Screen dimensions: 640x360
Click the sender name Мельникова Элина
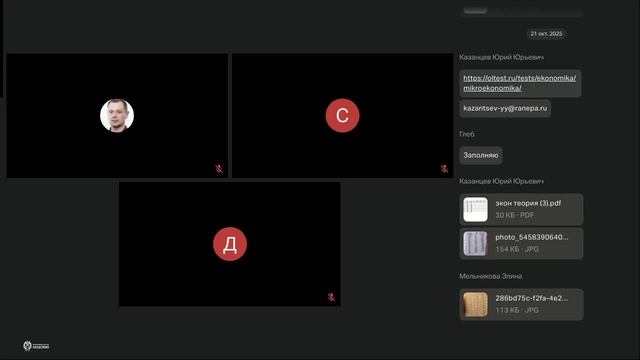pos(491,276)
